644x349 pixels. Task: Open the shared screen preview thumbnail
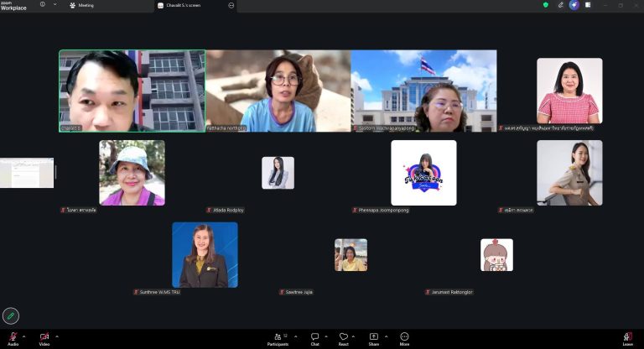[x=27, y=173]
